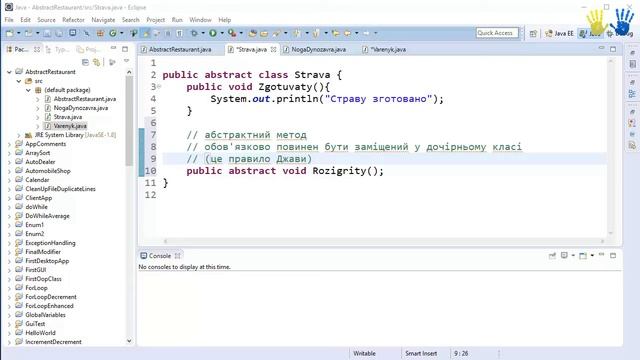Minimize the Package Explorer view
640x360 pixels.
tap(113, 49)
